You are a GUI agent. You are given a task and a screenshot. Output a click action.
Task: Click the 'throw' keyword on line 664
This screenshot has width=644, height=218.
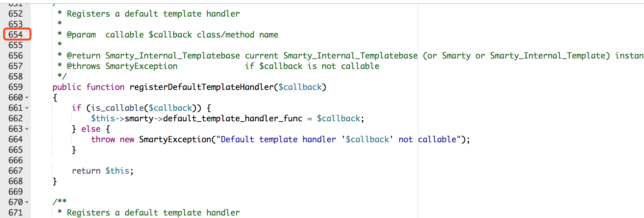click(x=103, y=139)
